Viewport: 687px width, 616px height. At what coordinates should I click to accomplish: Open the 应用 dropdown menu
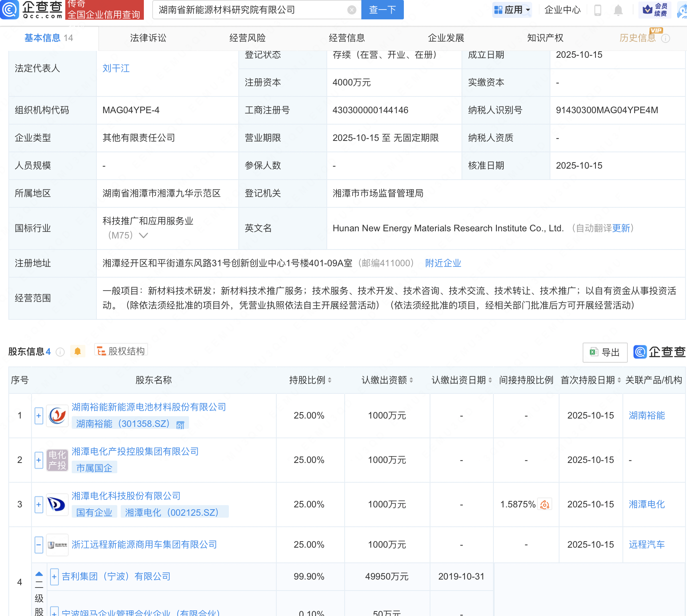tap(512, 10)
